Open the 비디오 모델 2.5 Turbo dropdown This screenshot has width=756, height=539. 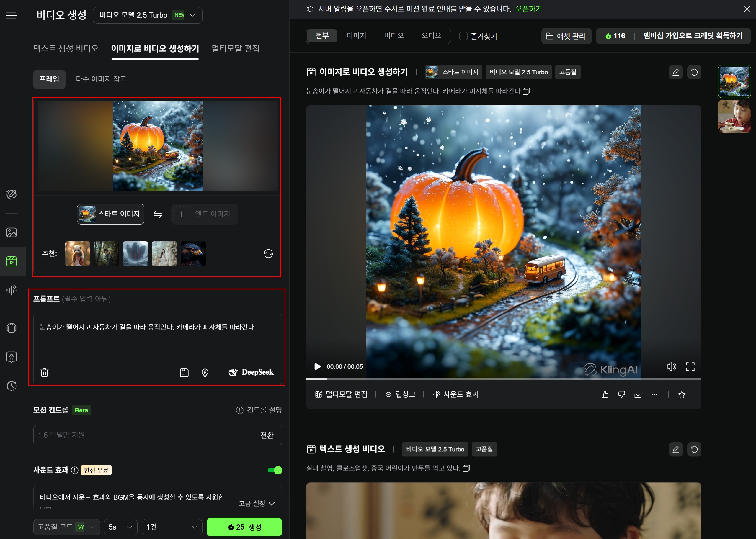147,15
